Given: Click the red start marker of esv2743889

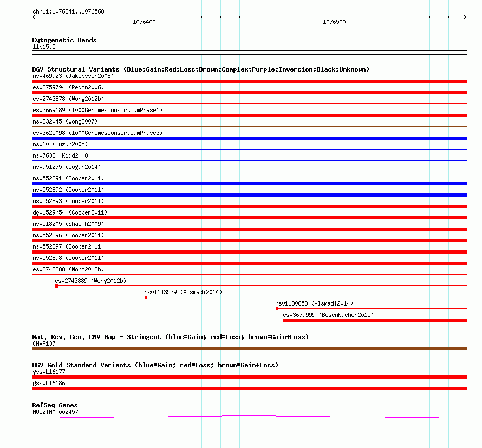Looking at the screenshot, I should tap(56, 286).
